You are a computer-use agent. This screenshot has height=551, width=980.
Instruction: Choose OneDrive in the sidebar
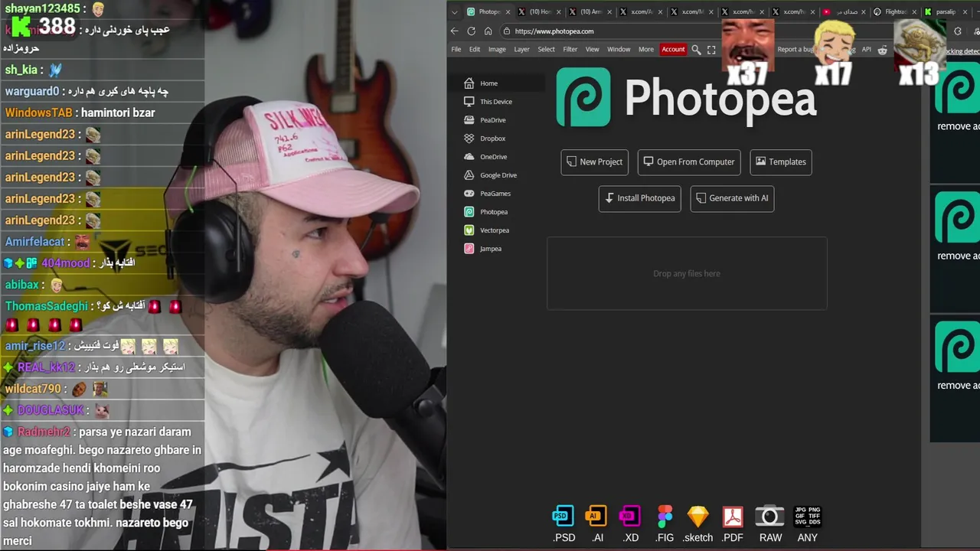(493, 157)
